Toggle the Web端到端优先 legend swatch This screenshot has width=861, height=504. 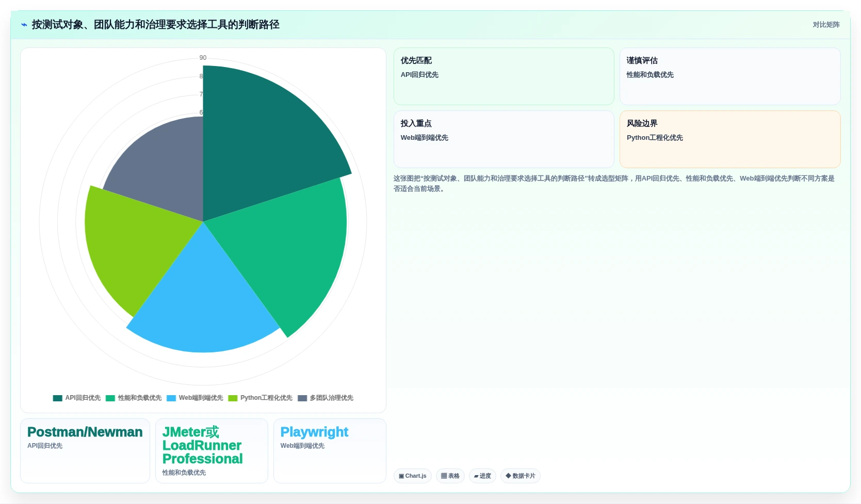point(171,398)
